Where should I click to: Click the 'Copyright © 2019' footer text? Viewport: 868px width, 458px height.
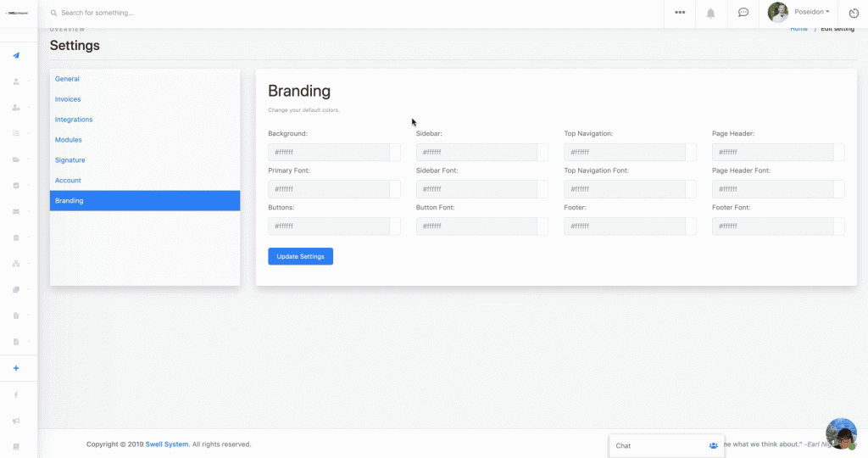[x=114, y=444]
